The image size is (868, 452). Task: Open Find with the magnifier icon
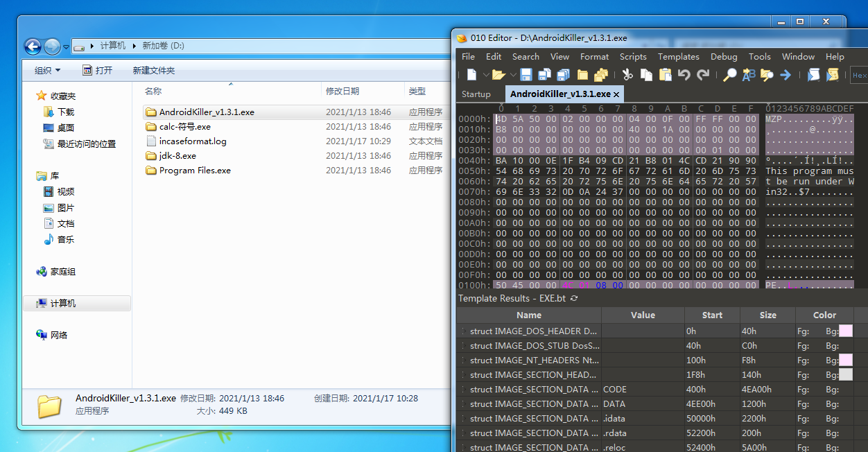[730, 75]
